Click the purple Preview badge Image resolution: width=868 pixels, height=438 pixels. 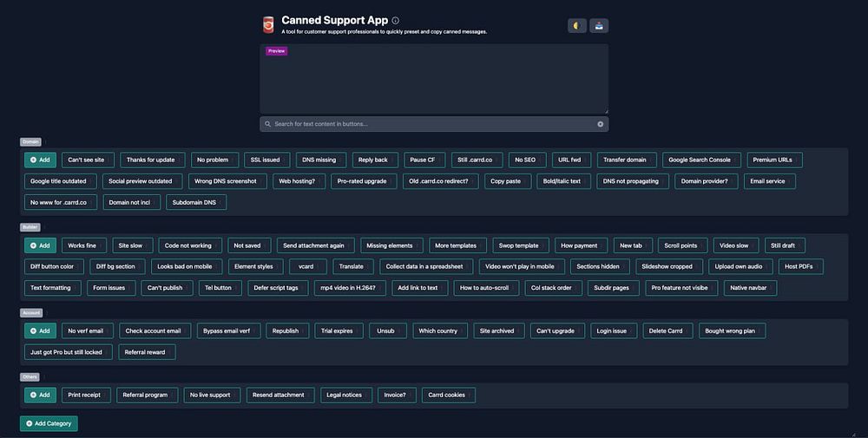click(276, 51)
